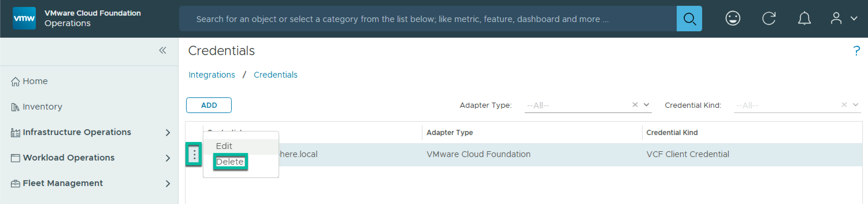Click the search magnifier button
The image size is (868, 204).
(689, 19)
